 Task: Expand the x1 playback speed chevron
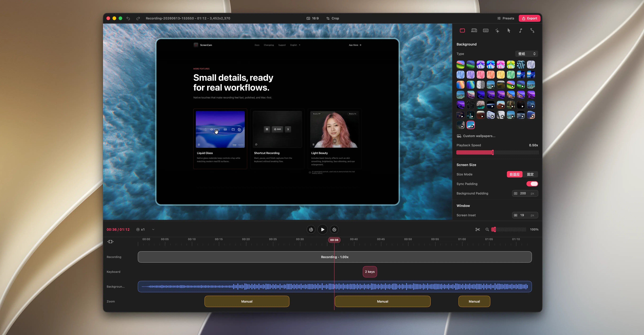pos(153,230)
